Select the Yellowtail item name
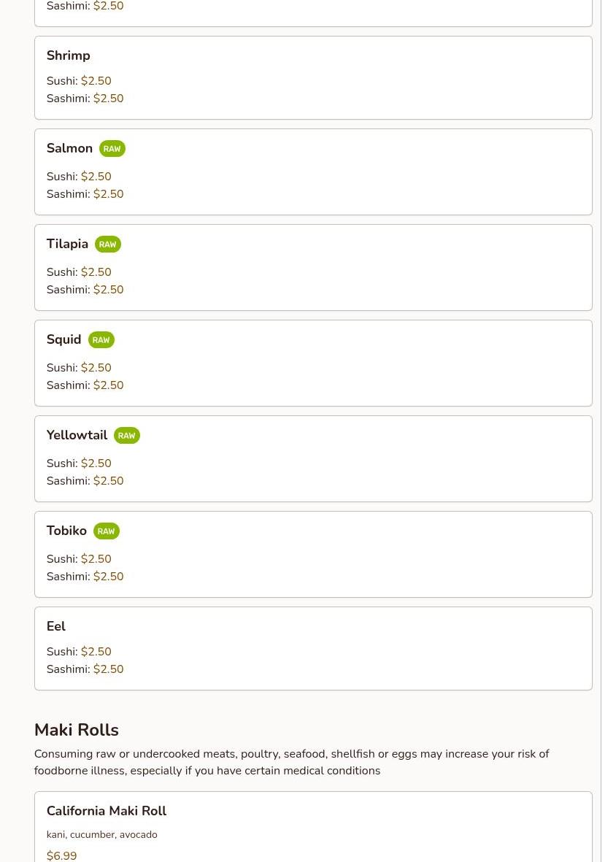Screen dimensions: 616x862 pos(77,435)
